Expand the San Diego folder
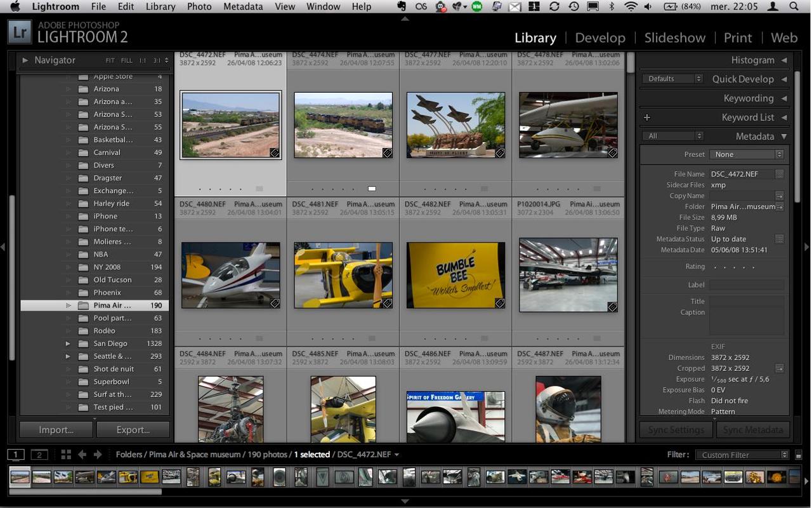The height and width of the screenshot is (508, 812). point(68,344)
